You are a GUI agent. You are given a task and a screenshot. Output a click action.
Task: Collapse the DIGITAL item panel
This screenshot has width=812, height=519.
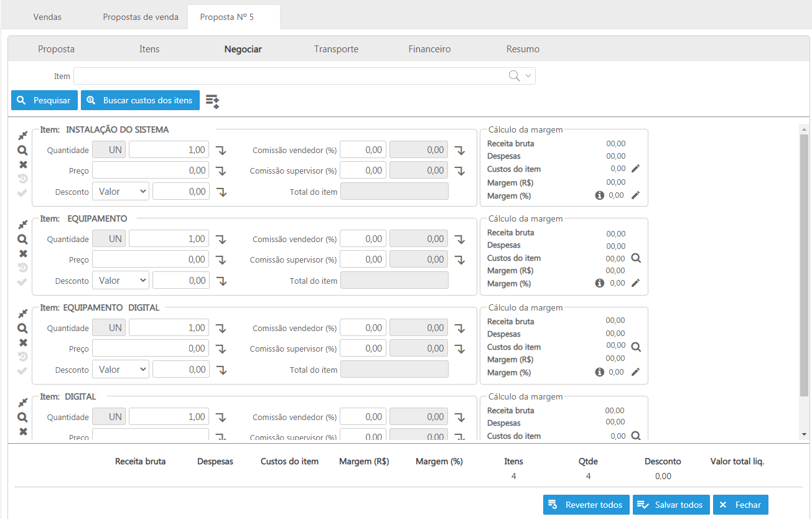coord(22,403)
